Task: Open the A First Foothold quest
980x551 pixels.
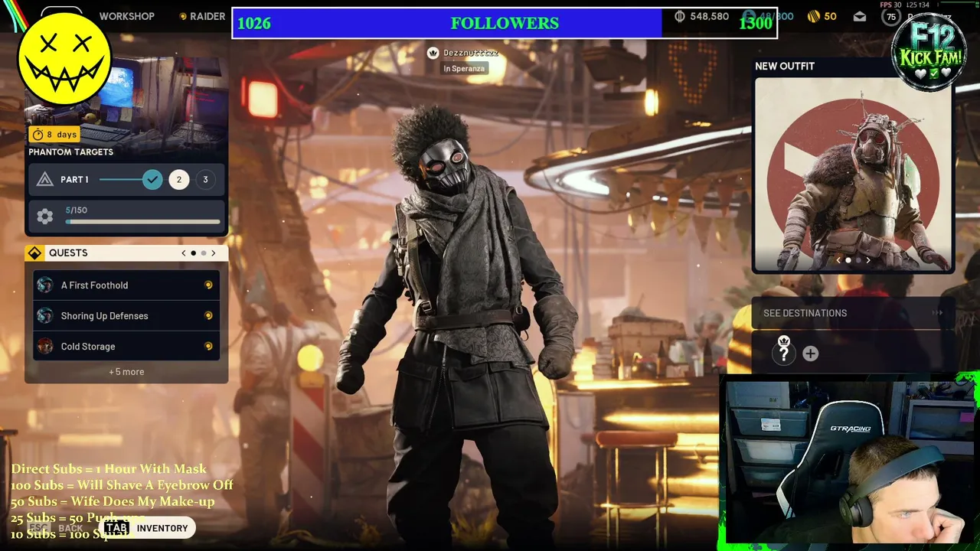Action: coord(126,285)
